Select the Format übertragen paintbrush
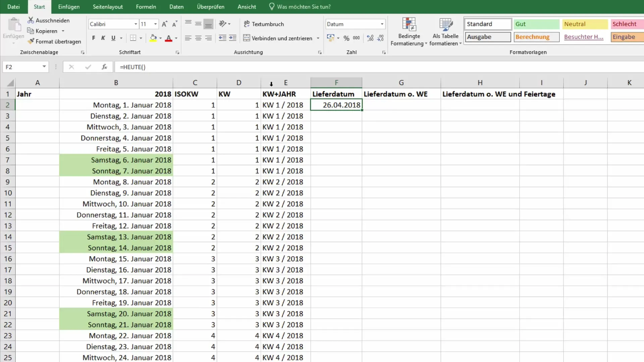Screen dimensions: 644x362 31,41
